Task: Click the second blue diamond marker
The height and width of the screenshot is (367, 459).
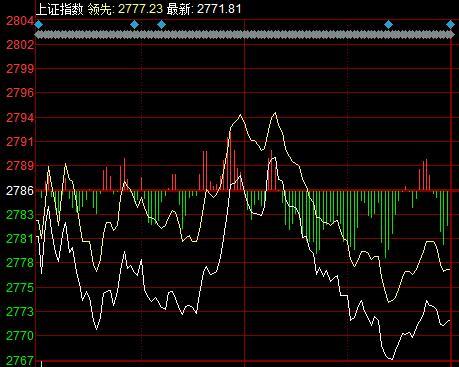Action: coord(134,25)
